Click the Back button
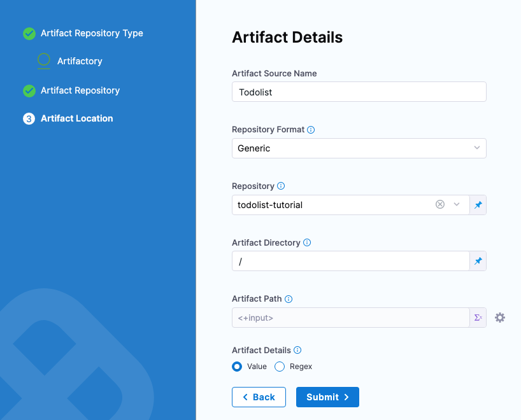The height and width of the screenshot is (420, 521). pyautogui.click(x=259, y=397)
